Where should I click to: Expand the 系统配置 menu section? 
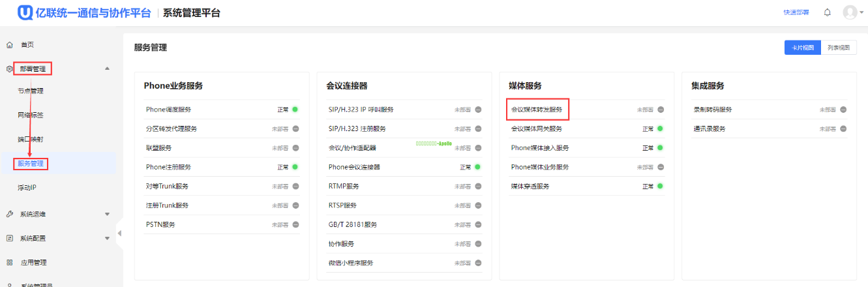click(107, 239)
